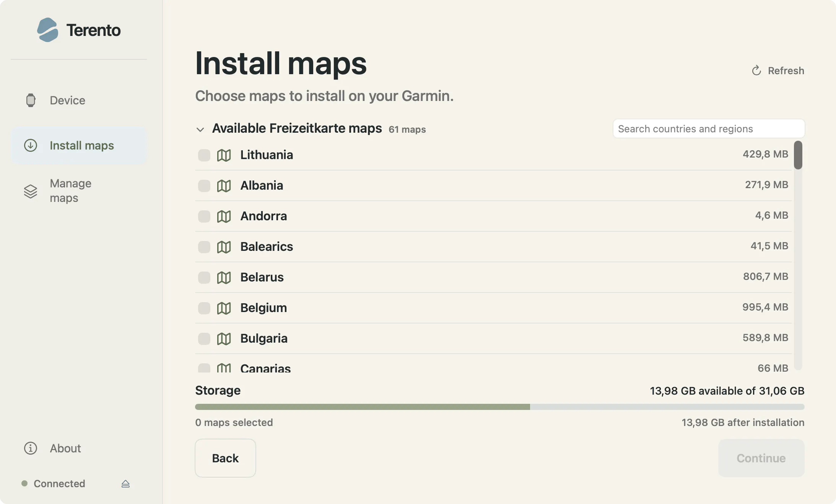The width and height of the screenshot is (836, 504).
Task: Click the 806,7 MB size value
Action: [x=765, y=276]
